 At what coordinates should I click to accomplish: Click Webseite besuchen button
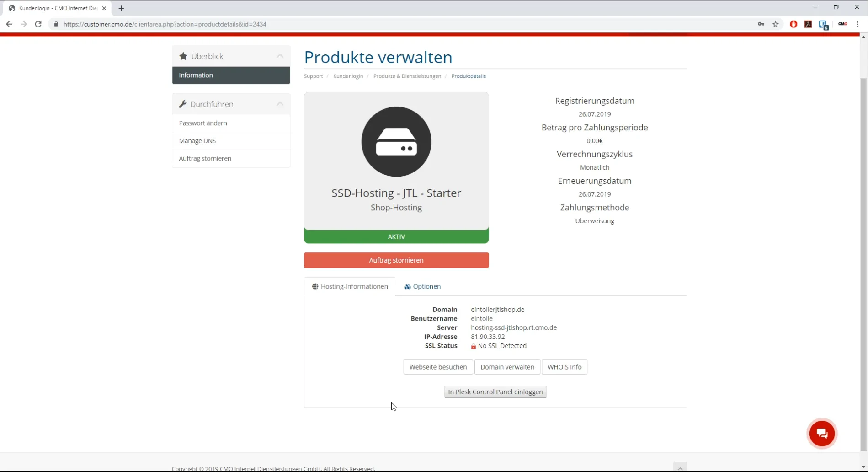coord(438,367)
